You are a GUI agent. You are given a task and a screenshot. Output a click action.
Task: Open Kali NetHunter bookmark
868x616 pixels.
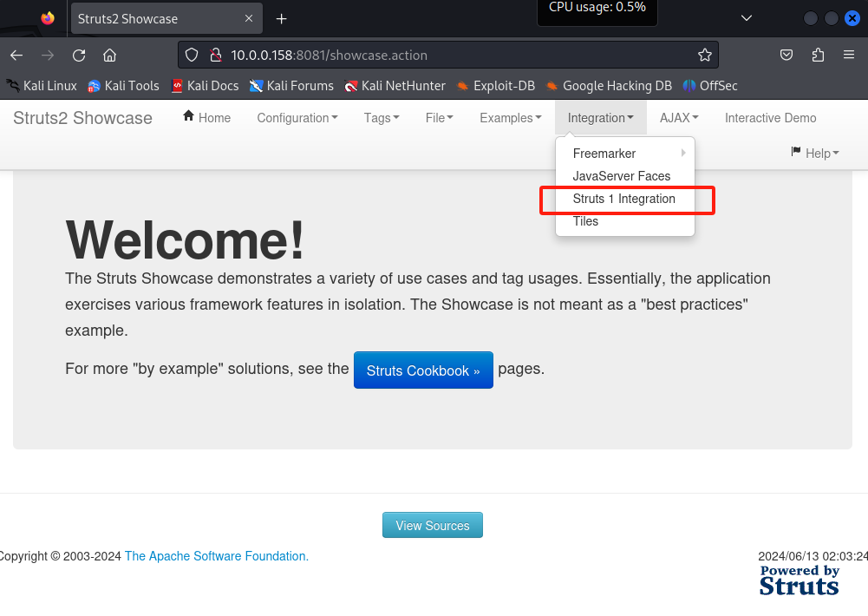[x=395, y=86]
